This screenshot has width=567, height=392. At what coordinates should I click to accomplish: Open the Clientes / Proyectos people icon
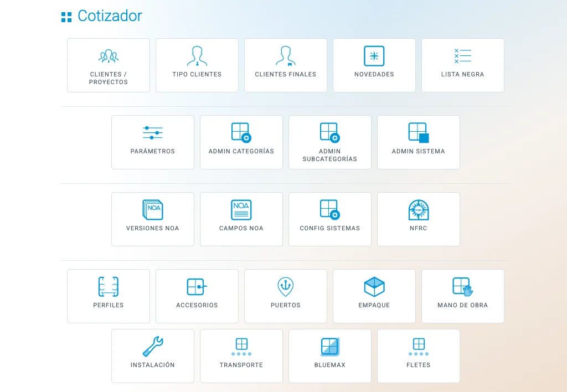[109, 56]
